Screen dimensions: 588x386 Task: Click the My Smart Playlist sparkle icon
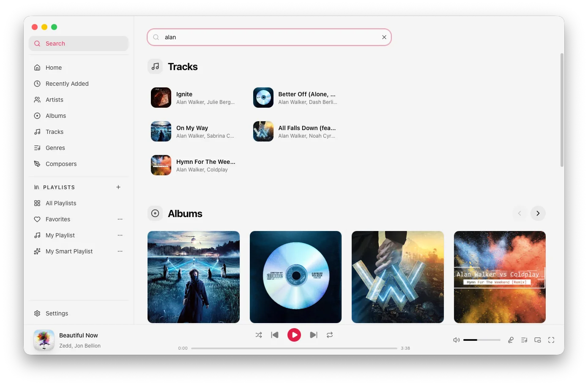coord(37,251)
